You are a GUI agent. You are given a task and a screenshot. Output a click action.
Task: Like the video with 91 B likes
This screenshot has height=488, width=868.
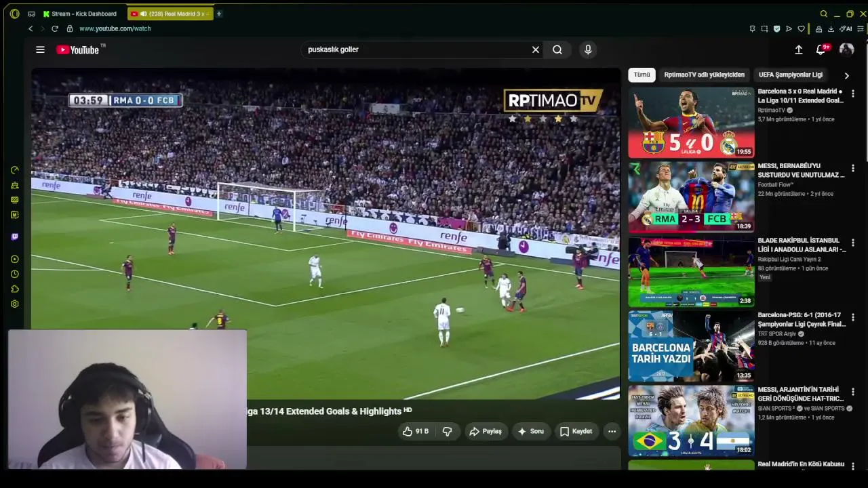click(415, 431)
